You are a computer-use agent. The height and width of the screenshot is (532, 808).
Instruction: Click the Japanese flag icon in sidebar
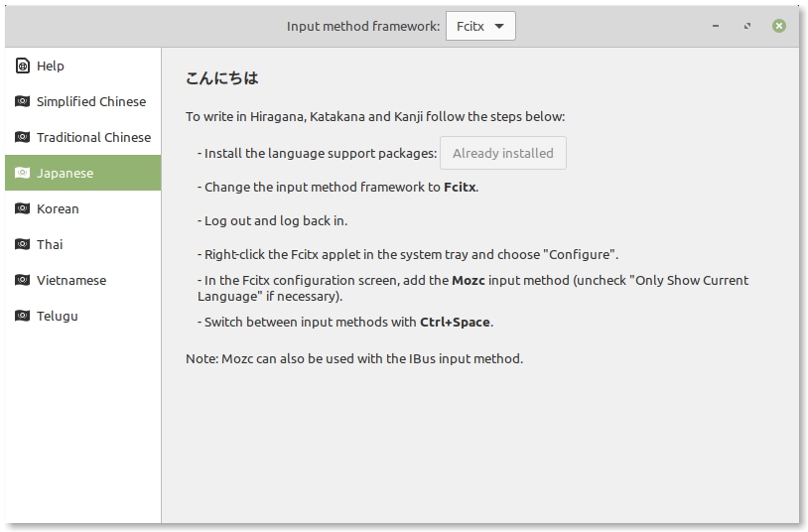[22, 173]
